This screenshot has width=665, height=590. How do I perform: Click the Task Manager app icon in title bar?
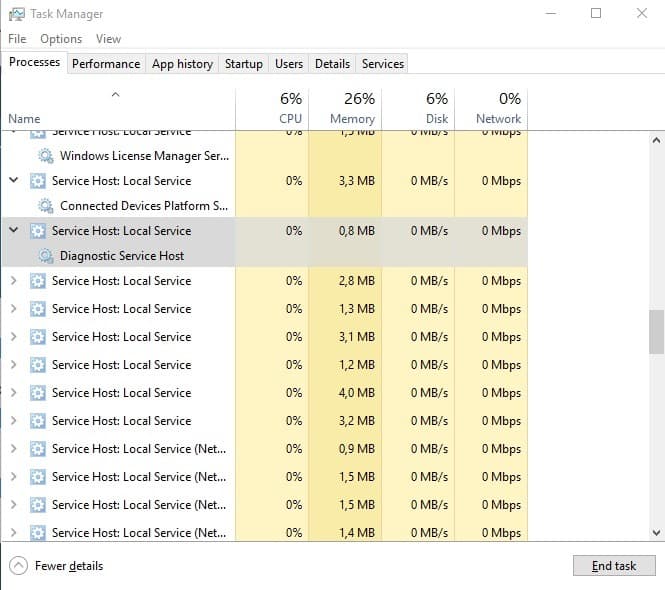tap(17, 14)
